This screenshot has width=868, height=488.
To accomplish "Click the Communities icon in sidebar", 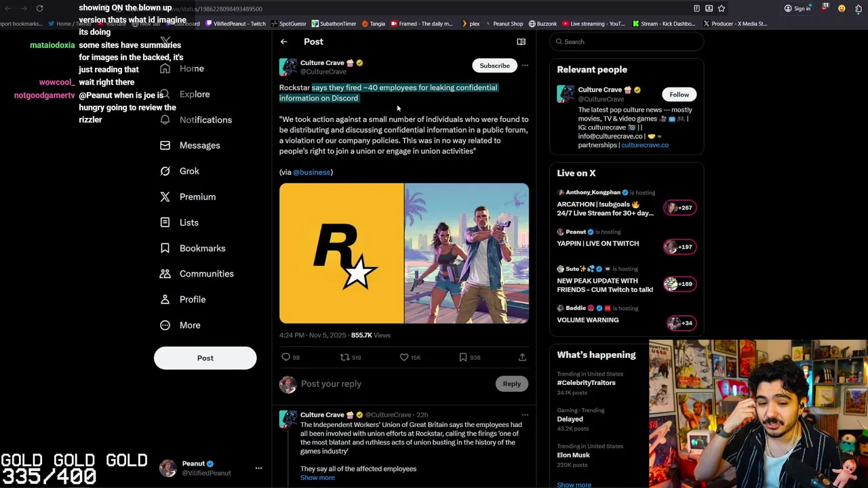I will pos(165,274).
